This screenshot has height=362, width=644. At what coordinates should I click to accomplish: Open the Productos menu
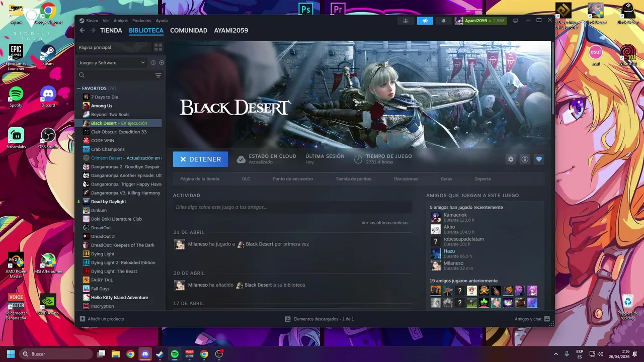tap(142, 21)
